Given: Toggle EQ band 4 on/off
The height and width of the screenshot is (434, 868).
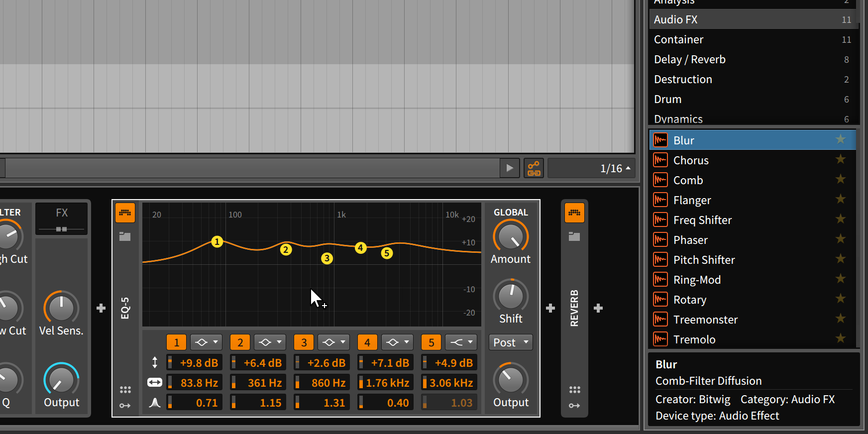Looking at the screenshot, I should tap(367, 342).
